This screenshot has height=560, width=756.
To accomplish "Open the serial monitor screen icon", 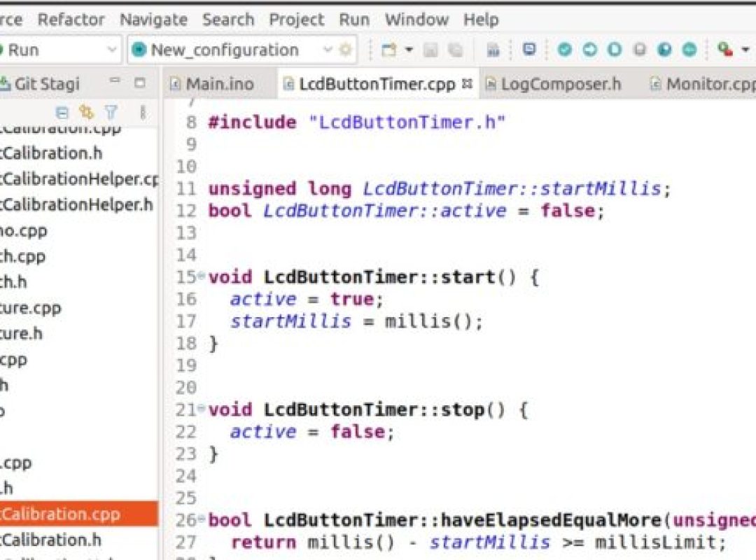I will [529, 49].
